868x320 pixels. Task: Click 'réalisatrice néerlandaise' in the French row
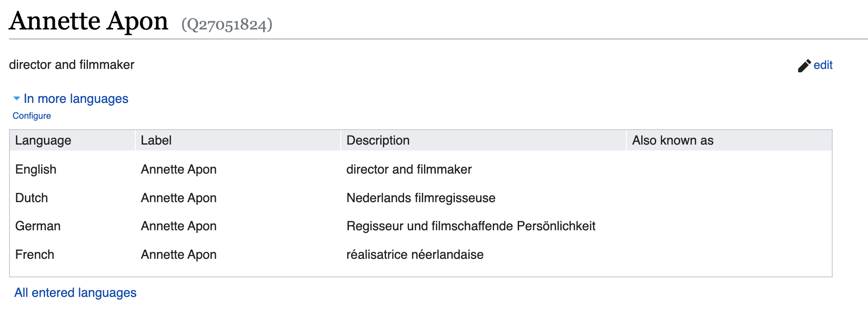(415, 254)
